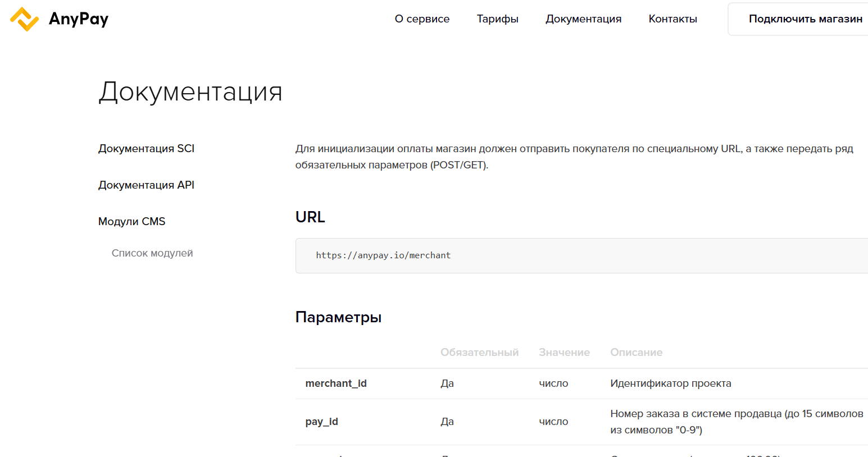Viewport: 868px width, 457px height.
Task: Click the Описание column header
Action: [636, 352]
